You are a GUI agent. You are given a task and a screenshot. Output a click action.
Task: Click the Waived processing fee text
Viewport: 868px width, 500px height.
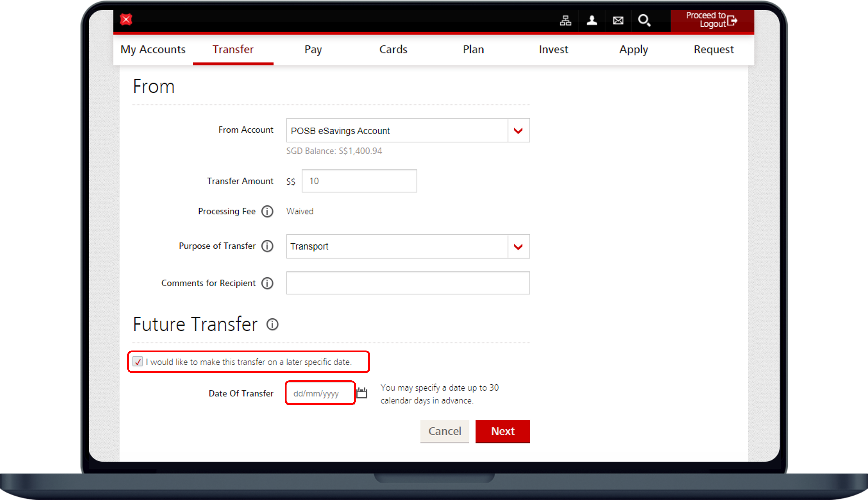(x=300, y=211)
